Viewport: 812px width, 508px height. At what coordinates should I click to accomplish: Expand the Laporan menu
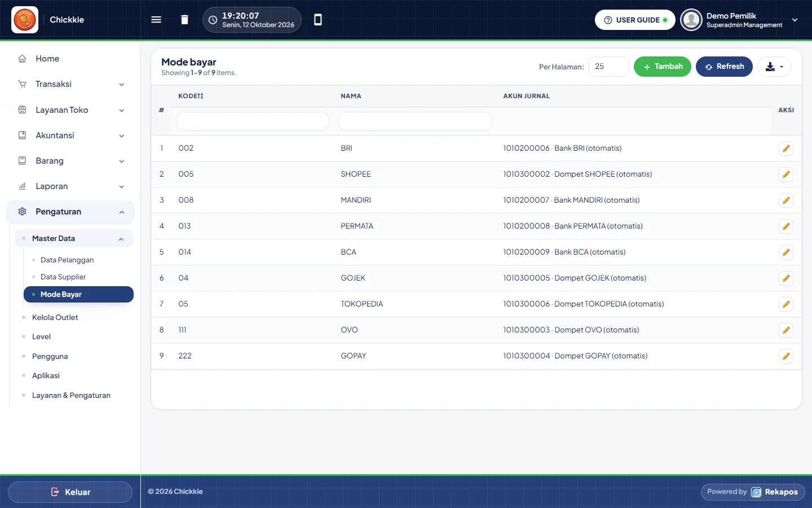tap(71, 186)
